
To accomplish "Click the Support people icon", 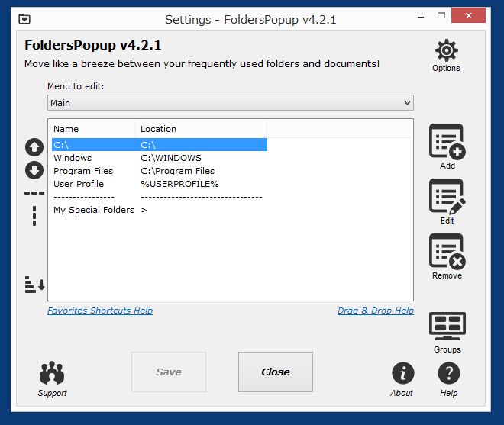I will pyautogui.click(x=52, y=373).
